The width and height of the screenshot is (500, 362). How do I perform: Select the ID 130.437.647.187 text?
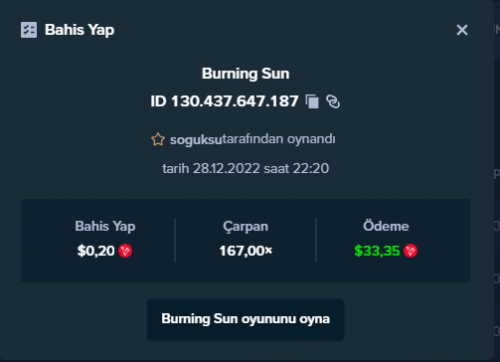[x=224, y=101]
